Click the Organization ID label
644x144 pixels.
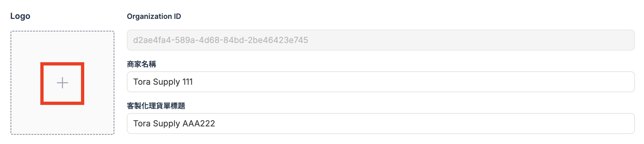click(x=154, y=16)
